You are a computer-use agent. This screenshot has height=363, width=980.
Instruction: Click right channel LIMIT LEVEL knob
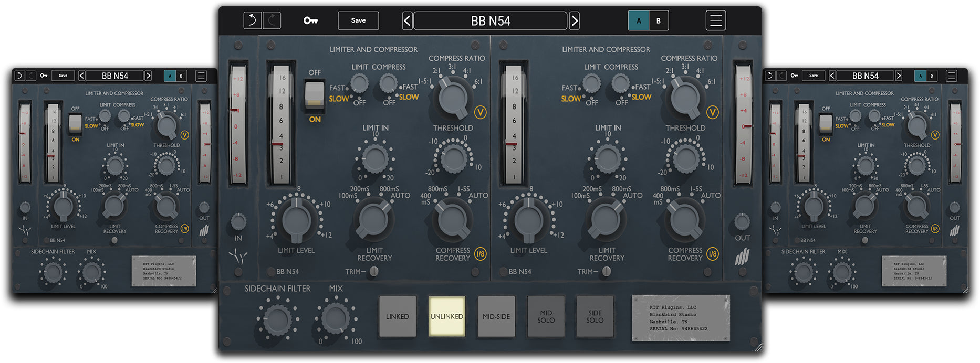(529, 220)
